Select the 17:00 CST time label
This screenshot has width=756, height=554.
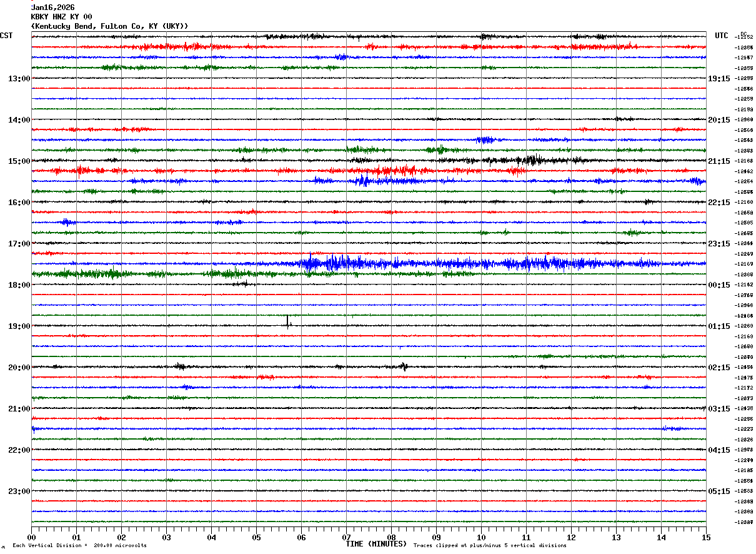pos(19,244)
